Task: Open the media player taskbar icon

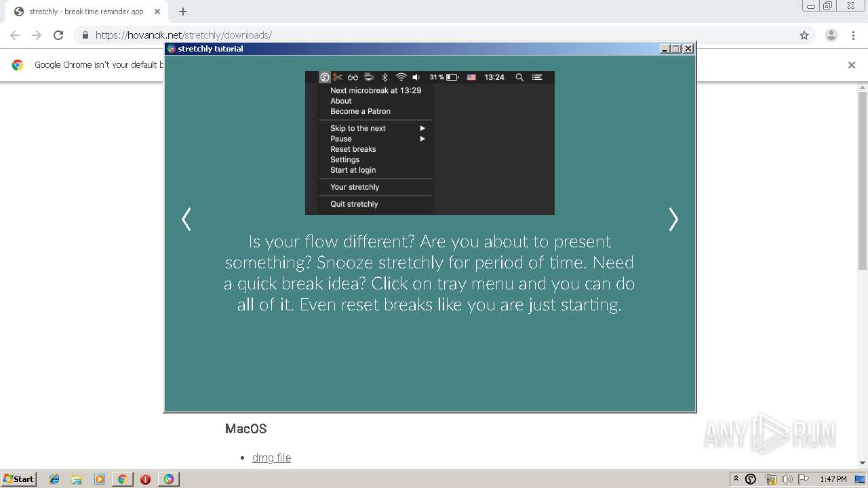Action: [x=100, y=479]
